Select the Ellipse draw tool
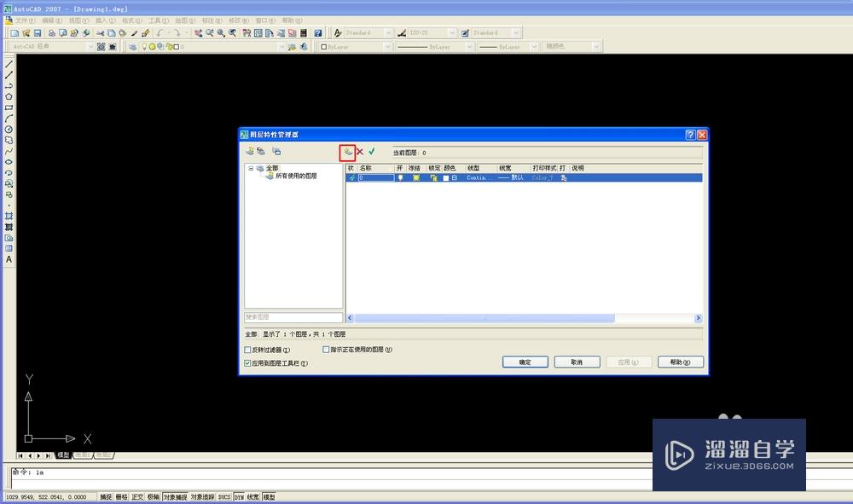The height and width of the screenshot is (504, 853). click(x=9, y=162)
